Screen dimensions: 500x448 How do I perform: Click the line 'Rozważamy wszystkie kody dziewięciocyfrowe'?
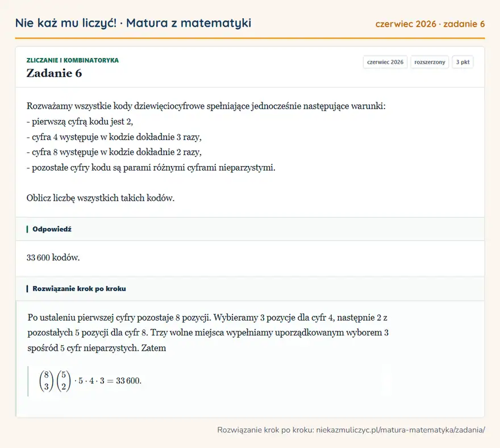pyautogui.click(x=206, y=106)
